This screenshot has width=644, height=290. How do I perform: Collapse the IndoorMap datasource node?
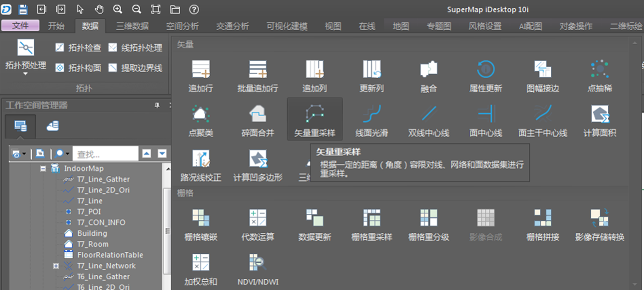pyautogui.click(x=43, y=168)
